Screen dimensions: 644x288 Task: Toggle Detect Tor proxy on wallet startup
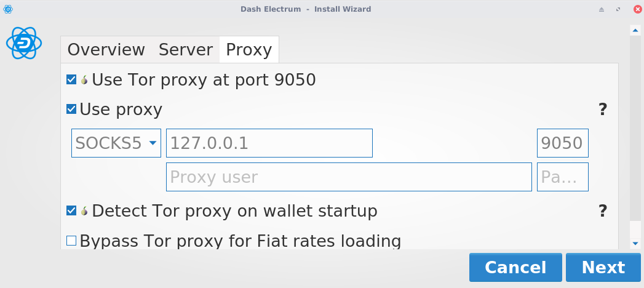coord(71,211)
